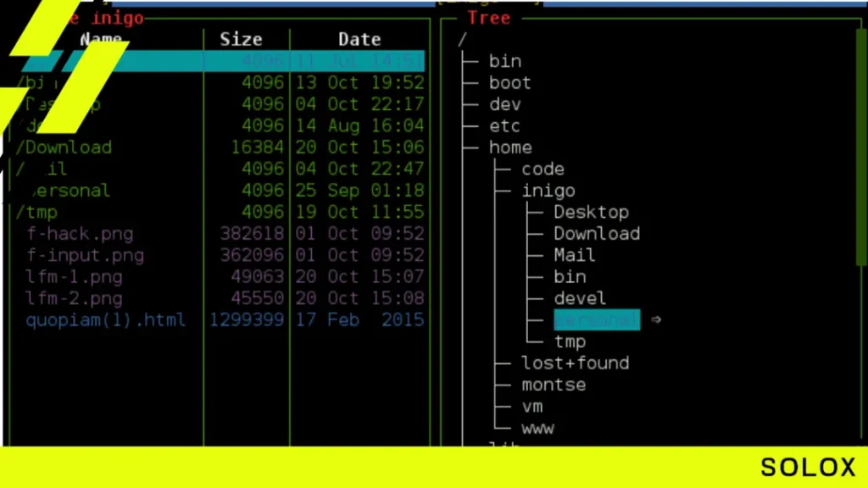Click the 1299399 size value

click(247, 319)
